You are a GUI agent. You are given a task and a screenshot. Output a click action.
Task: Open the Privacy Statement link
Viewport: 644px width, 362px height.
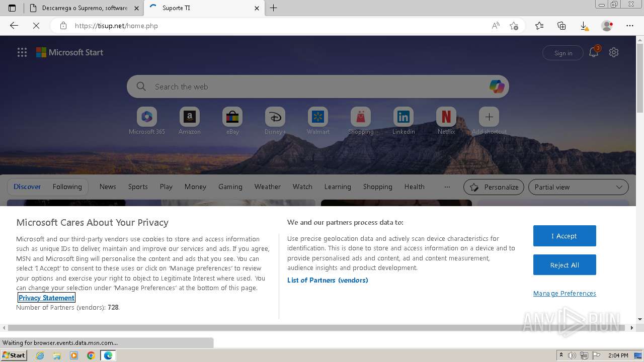(x=46, y=298)
